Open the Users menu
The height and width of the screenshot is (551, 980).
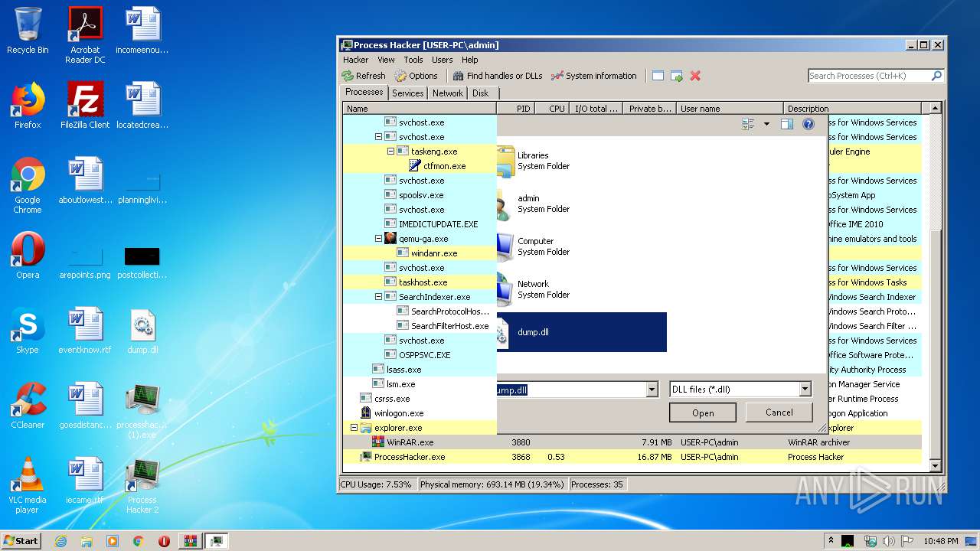pos(443,60)
